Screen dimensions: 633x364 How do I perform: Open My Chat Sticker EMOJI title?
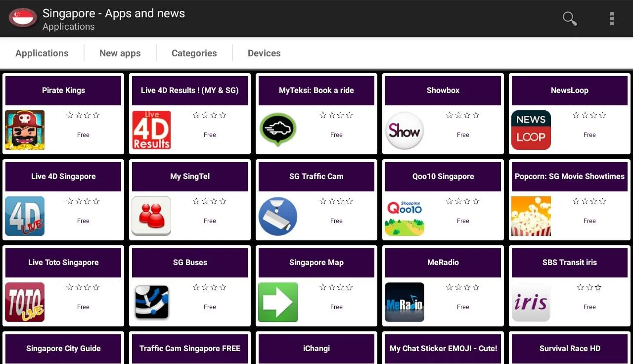click(443, 348)
